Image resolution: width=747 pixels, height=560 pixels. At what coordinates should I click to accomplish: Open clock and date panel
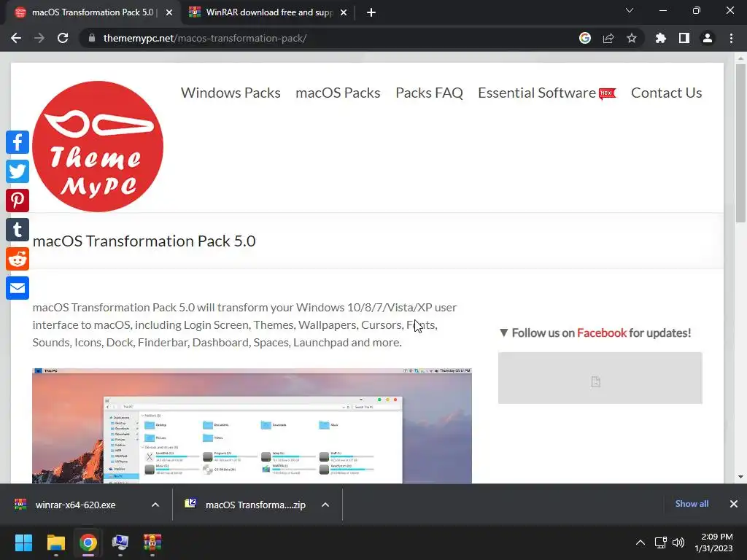point(713,542)
